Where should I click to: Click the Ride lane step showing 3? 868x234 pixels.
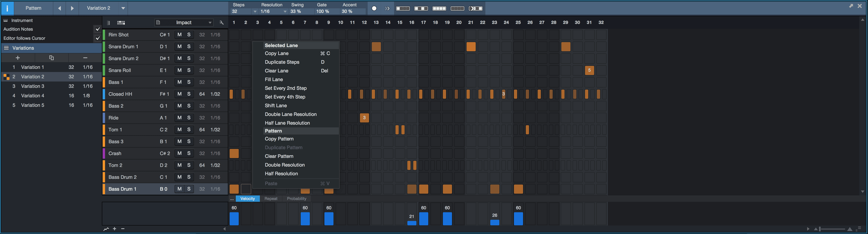click(364, 118)
